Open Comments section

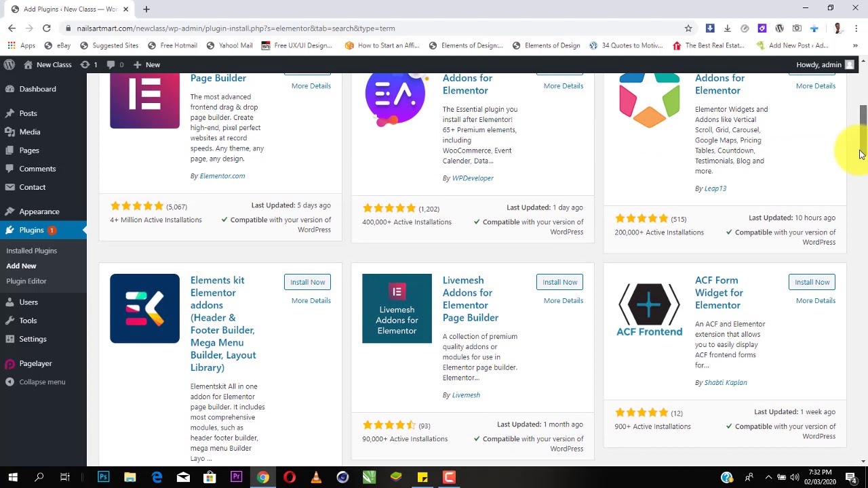point(37,168)
